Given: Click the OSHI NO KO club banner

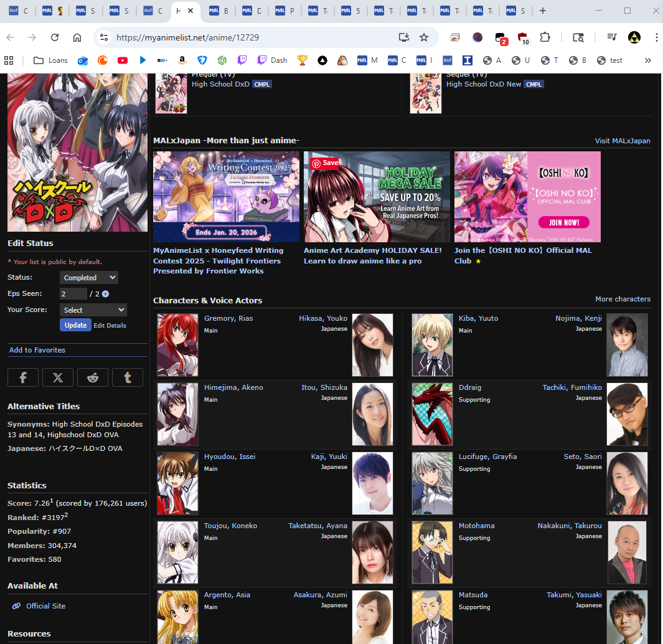Looking at the screenshot, I should [527, 197].
